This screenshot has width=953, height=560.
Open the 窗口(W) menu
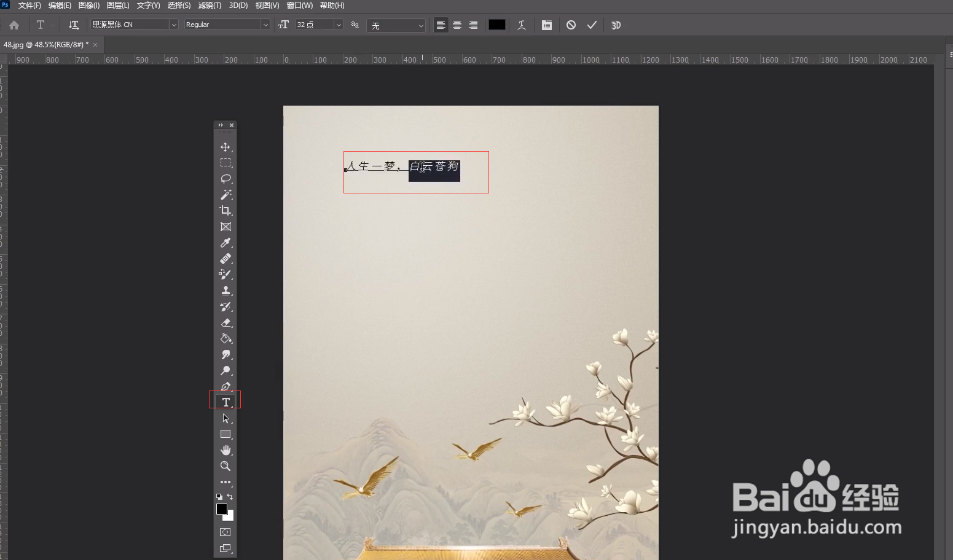(x=300, y=6)
